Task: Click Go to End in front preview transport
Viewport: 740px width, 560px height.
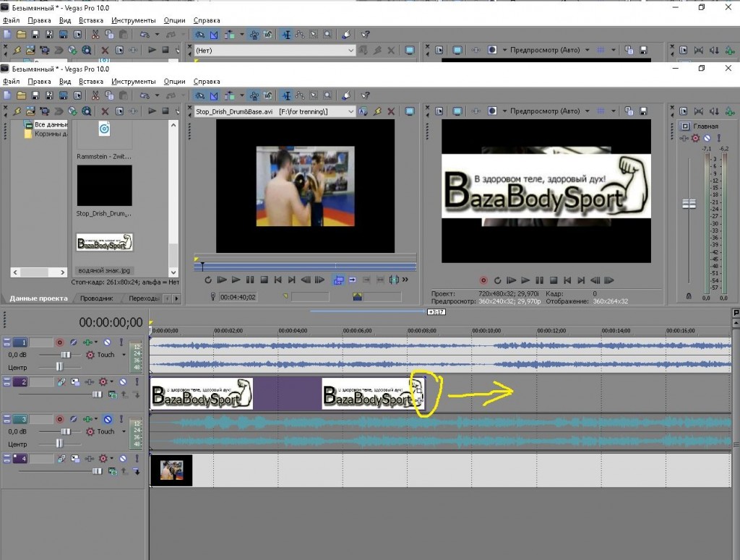Action: [x=581, y=280]
